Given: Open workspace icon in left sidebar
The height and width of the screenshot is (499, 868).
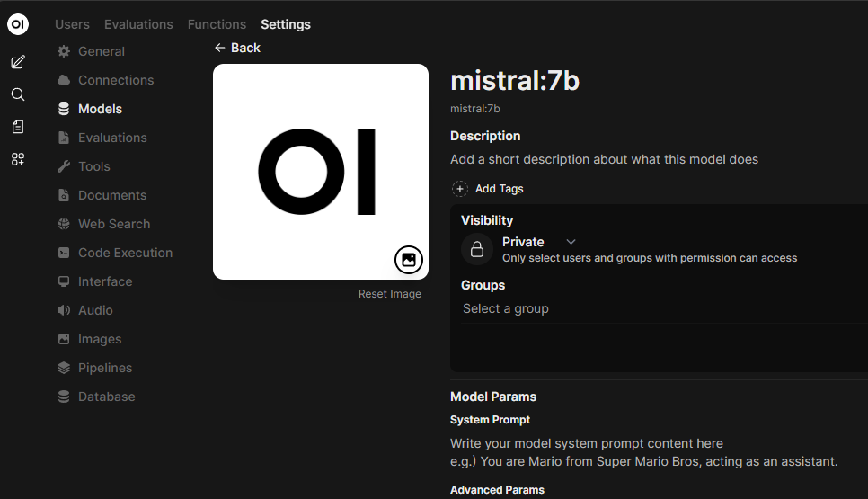Looking at the screenshot, I should coord(18,159).
